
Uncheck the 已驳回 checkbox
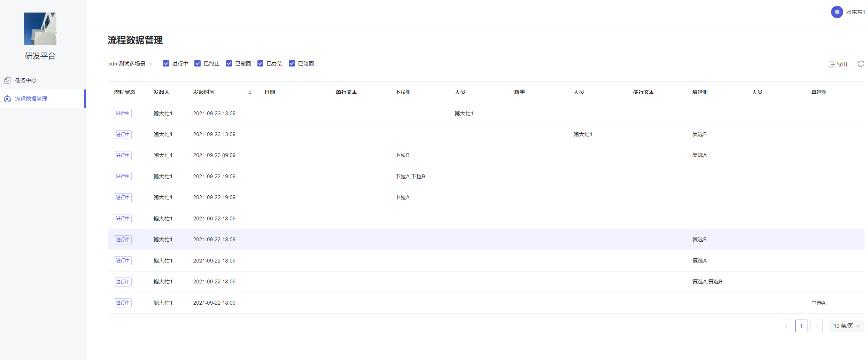pos(292,63)
